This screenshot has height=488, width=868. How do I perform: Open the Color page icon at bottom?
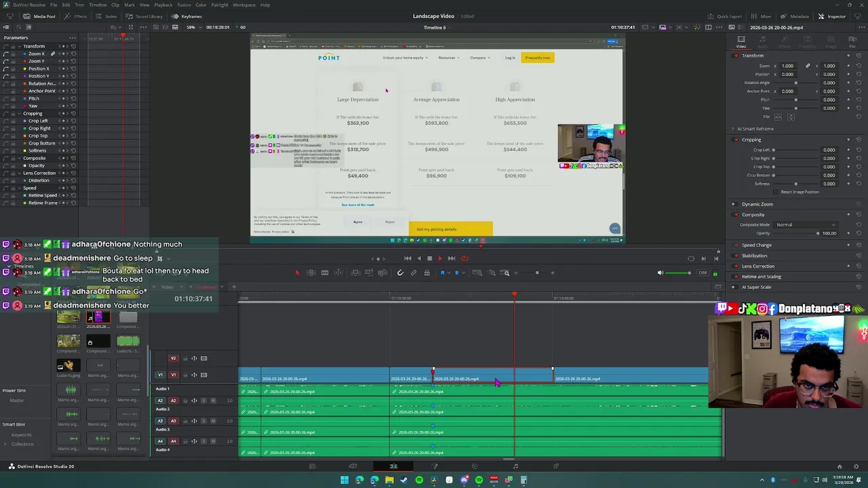click(475, 466)
